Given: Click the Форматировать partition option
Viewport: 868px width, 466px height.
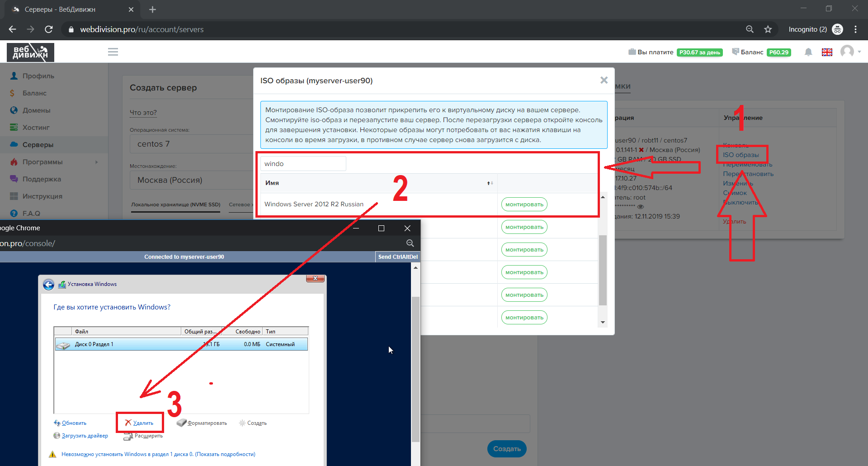Looking at the screenshot, I should (x=207, y=423).
